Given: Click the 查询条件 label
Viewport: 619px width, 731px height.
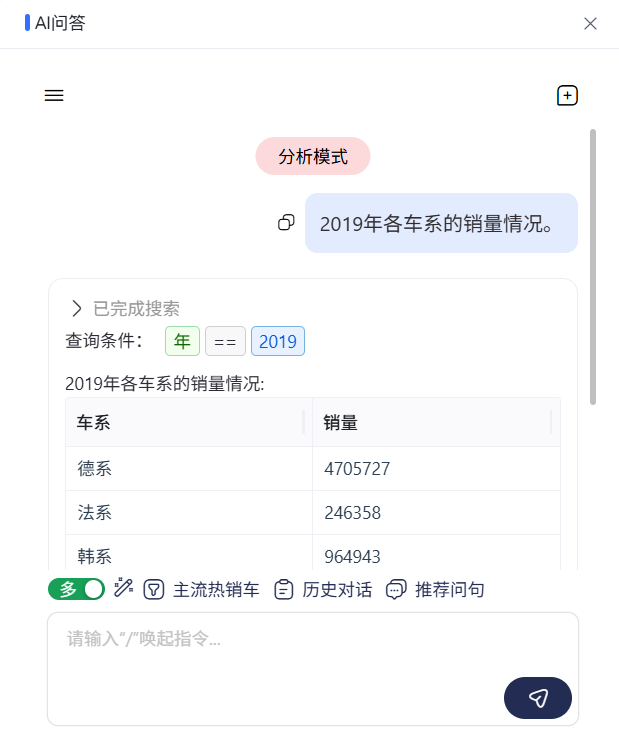Looking at the screenshot, I should pyautogui.click(x=104, y=340).
